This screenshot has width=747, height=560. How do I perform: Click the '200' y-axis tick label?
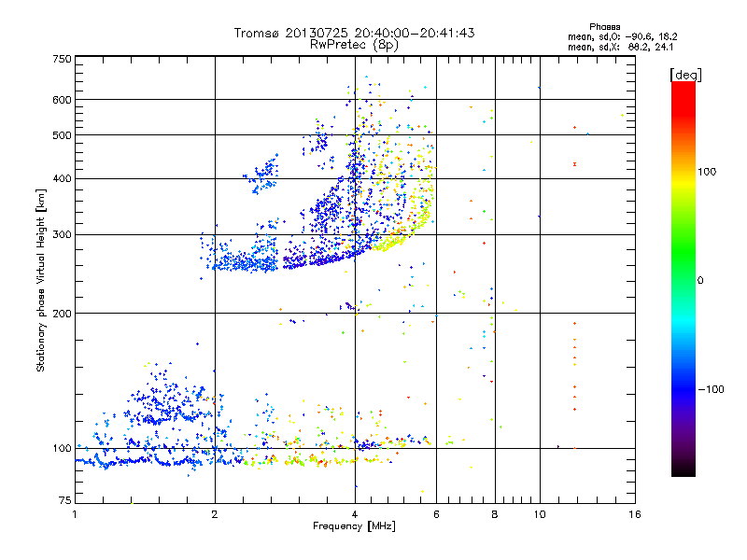click(62, 314)
